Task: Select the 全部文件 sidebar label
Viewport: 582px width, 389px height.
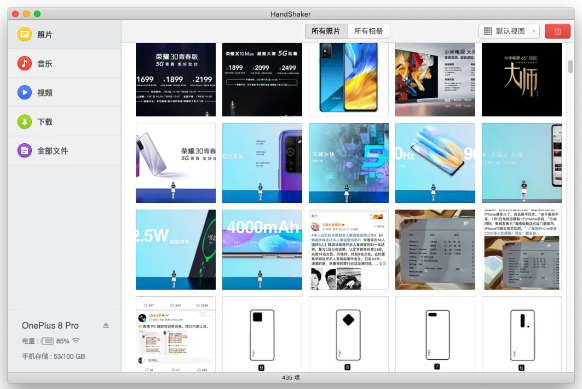Action: pos(52,151)
